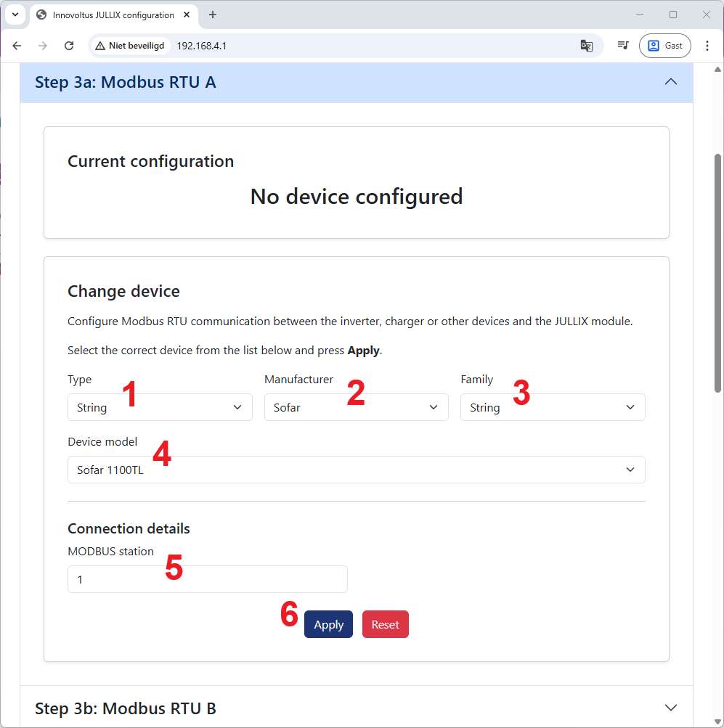724x728 pixels.
Task: Click the browser forward arrow
Action: point(43,46)
